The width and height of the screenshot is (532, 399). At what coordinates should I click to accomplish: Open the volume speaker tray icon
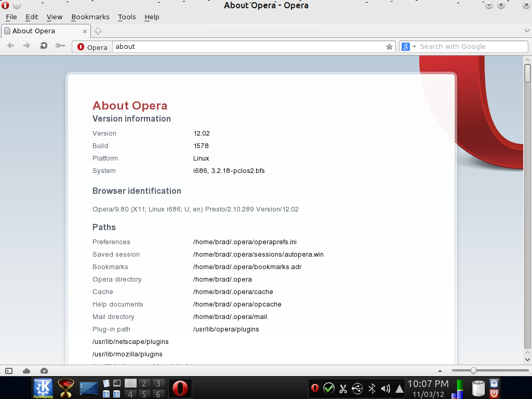tap(385, 388)
